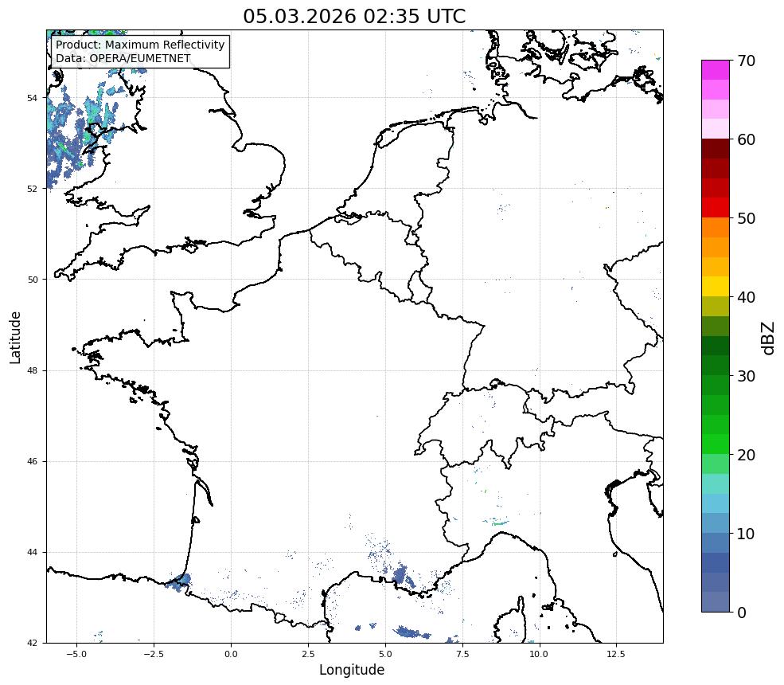This screenshot has height=685, width=784.
Task: Click the magenta top colorbar swatch
Action: click(x=716, y=70)
